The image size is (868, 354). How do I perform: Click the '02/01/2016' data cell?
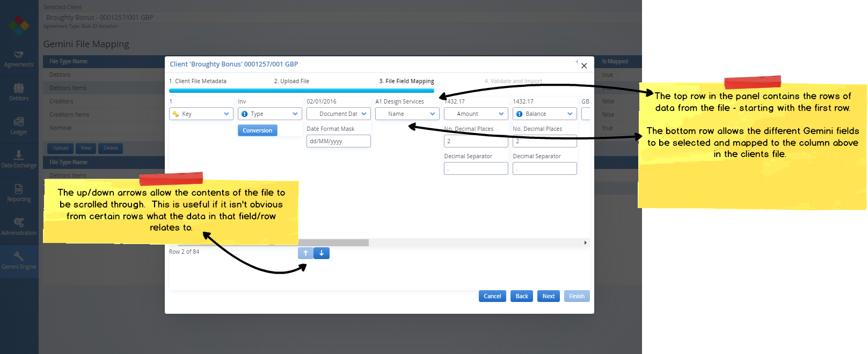click(322, 101)
